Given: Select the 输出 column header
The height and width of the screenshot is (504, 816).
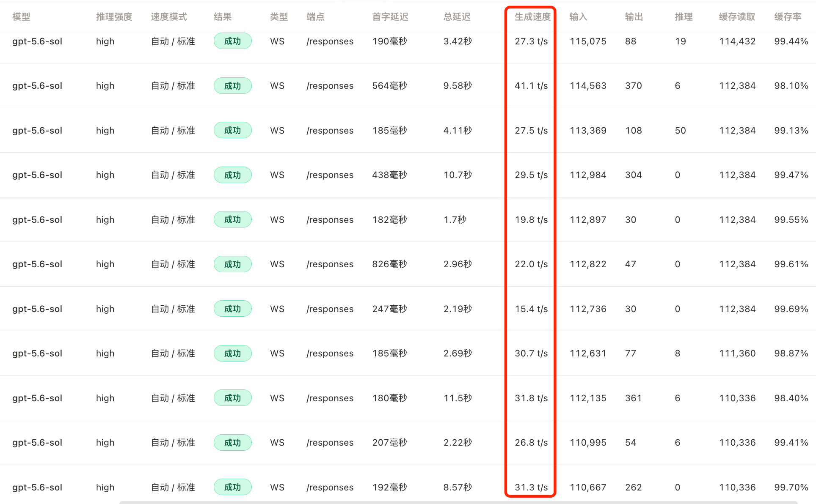Looking at the screenshot, I should click(x=634, y=17).
